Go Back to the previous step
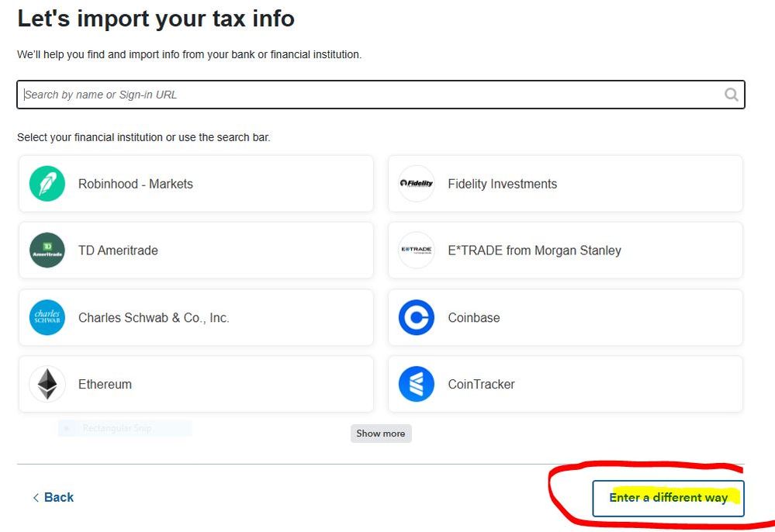775x532 pixels. [x=54, y=497]
